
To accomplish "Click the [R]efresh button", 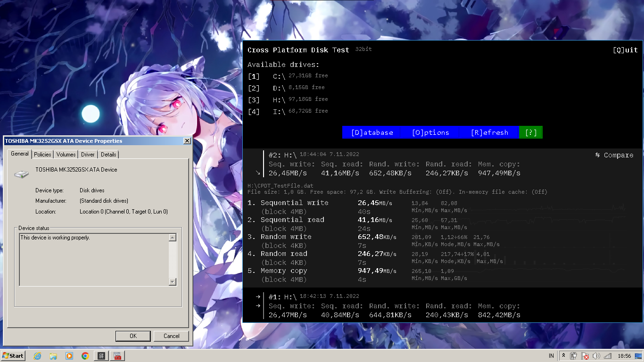I will coord(489,132).
